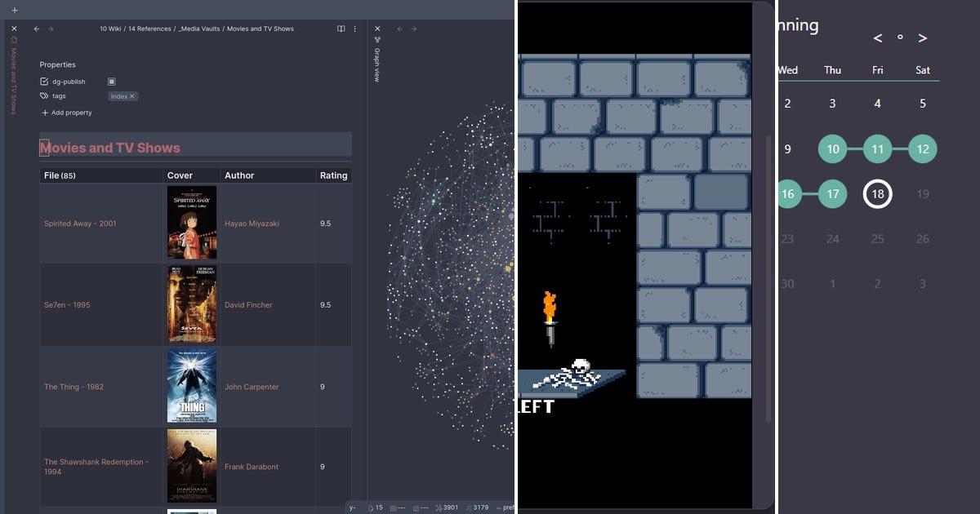Toggle the dg-publish checkbox
The height and width of the screenshot is (514, 980).
(112, 81)
